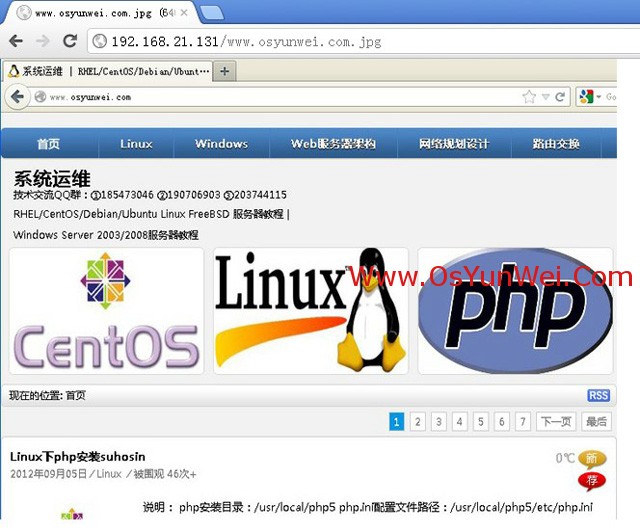The image size is (640, 532).
Task: Open the Linux navigation menu item
Action: (136, 144)
